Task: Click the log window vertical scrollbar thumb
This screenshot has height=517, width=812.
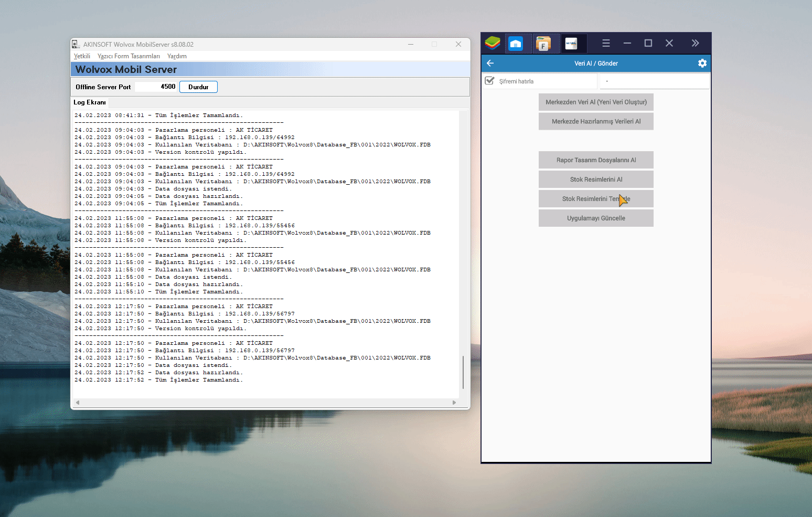Action: click(x=463, y=372)
